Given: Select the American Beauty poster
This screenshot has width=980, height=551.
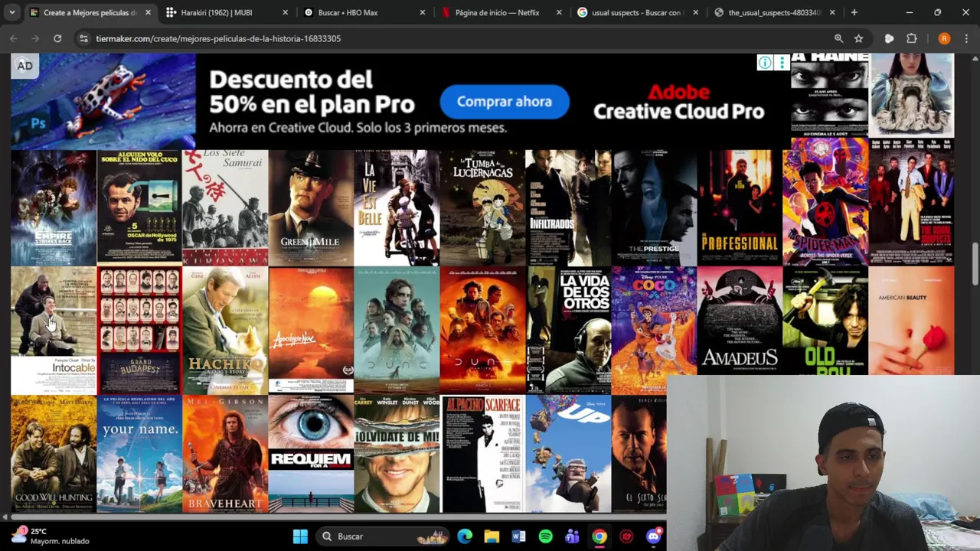Looking at the screenshot, I should (911, 321).
